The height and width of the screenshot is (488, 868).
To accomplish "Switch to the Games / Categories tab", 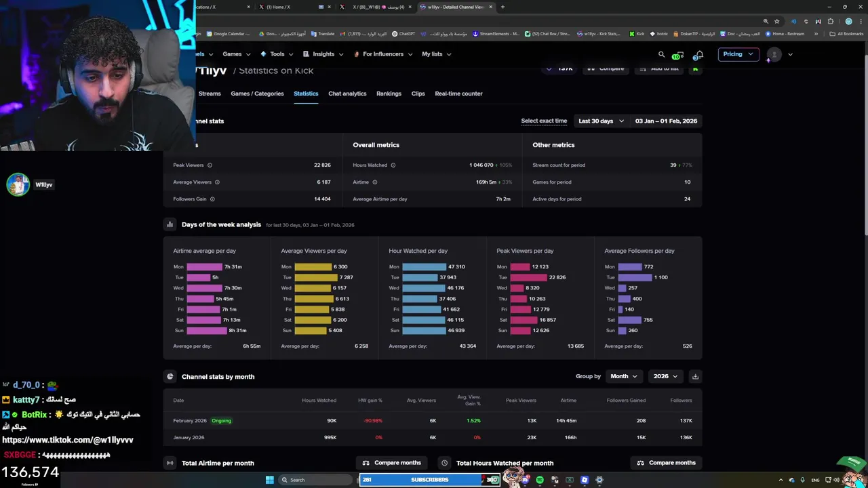I will (x=257, y=94).
